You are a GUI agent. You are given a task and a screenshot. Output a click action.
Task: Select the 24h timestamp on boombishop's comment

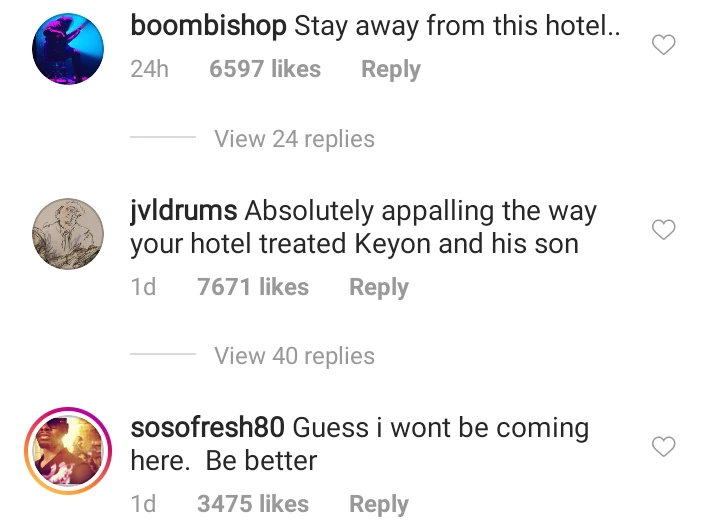(x=150, y=69)
